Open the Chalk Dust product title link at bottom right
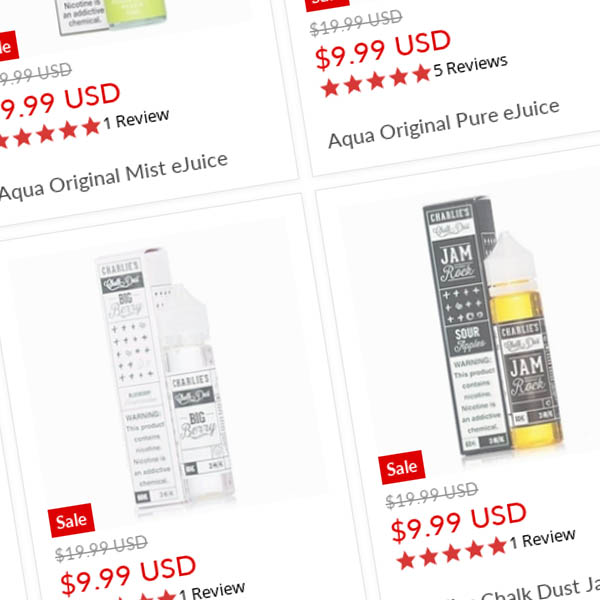This screenshot has height=600, width=600. (x=536, y=590)
